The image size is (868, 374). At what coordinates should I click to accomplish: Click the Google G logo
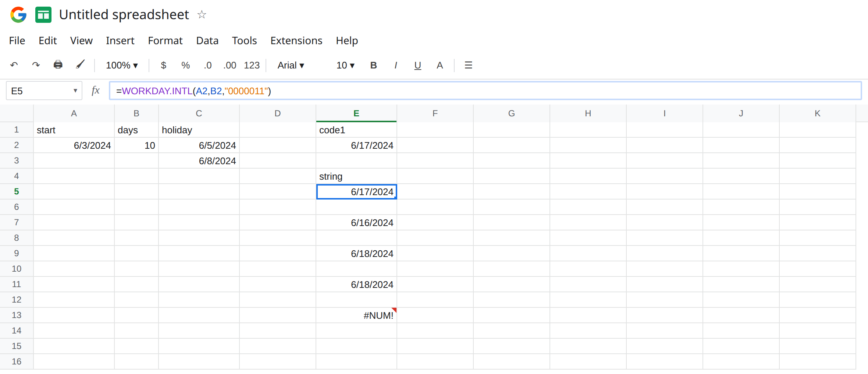tap(18, 15)
